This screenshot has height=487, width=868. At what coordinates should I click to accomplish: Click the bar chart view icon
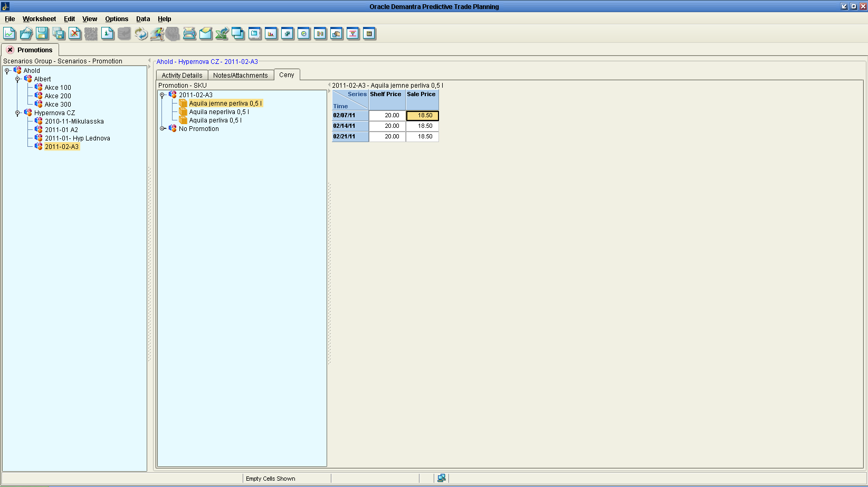[x=271, y=33]
